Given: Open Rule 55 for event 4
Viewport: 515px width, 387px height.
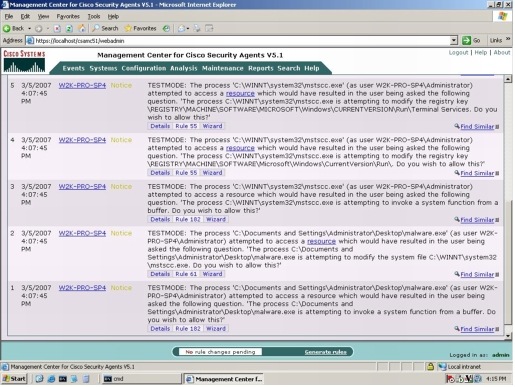Looking at the screenshot, I should tap(186, 173).
